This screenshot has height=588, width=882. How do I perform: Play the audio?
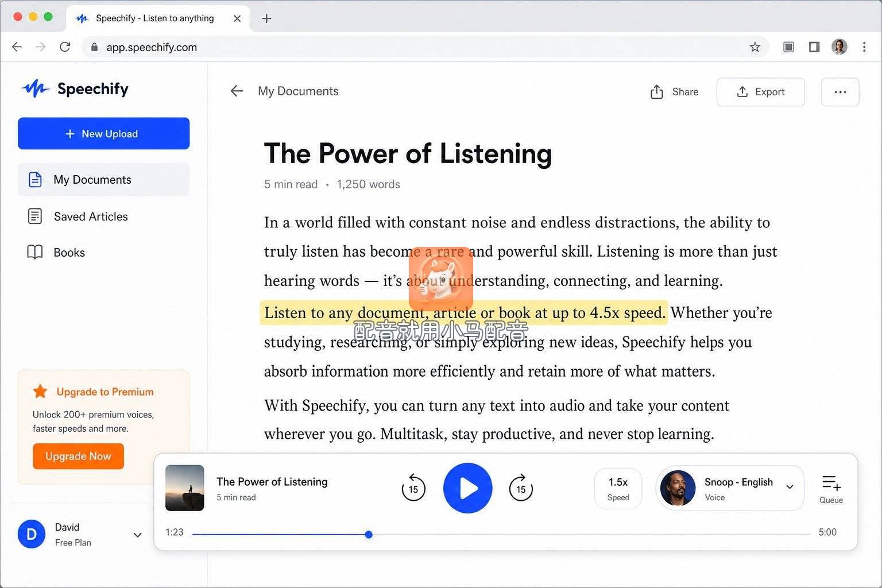(x=468, y=488)
